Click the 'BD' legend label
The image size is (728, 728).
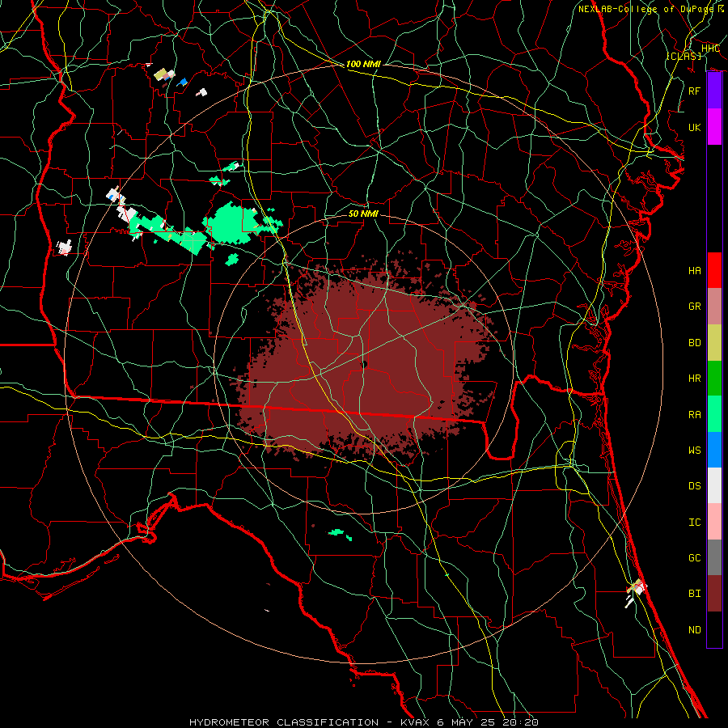695,343
